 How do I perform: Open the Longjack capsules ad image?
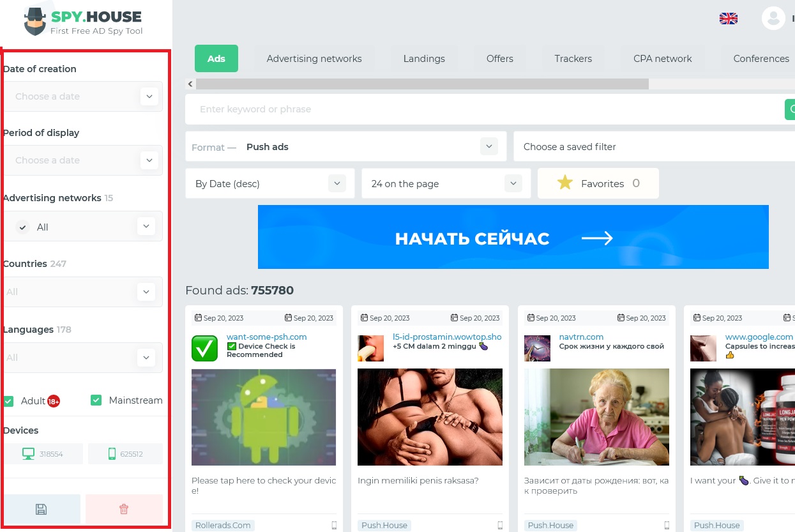(743, 417)
